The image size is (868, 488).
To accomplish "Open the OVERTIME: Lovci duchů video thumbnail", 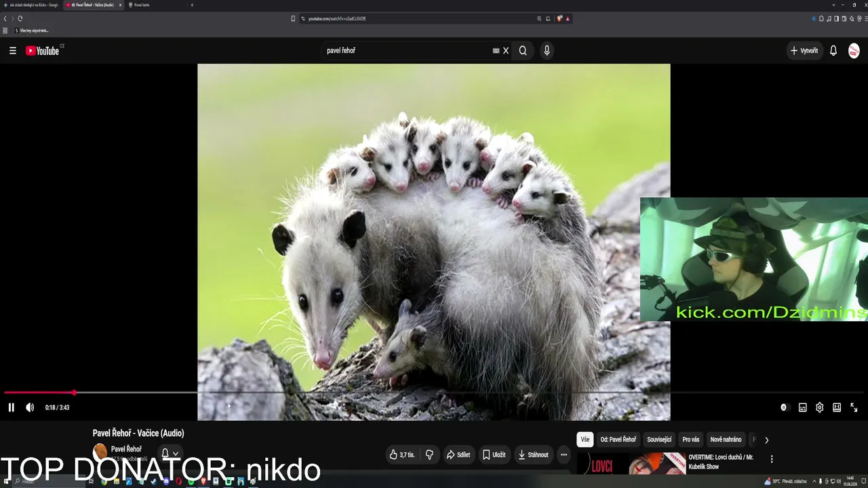I will 631,464.
